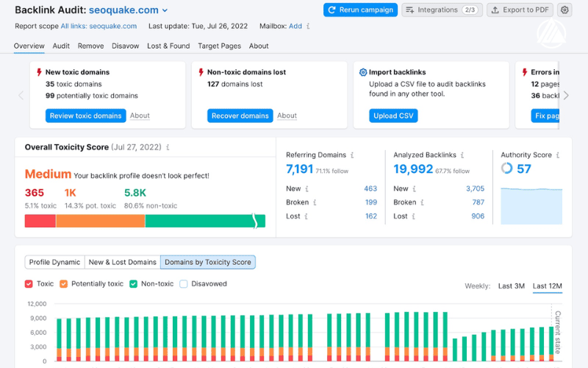The image size is (588, 368).
Task: Enable the Disavowed checkbox
Action: pos(183,284)
